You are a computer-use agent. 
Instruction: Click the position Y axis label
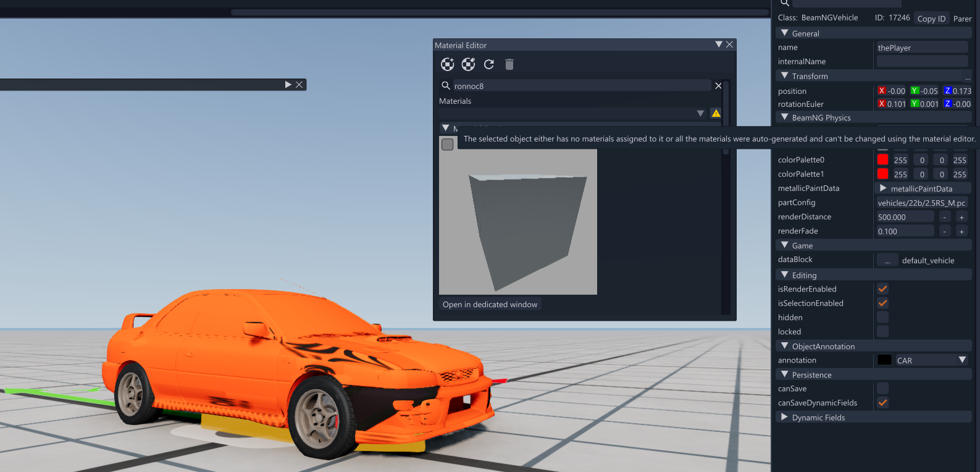point(915,90)
